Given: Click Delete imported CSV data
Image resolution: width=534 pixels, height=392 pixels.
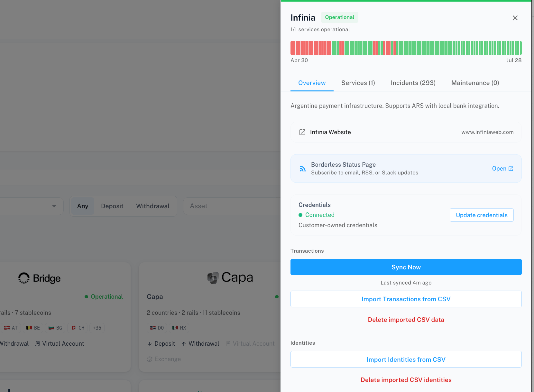Looking at the screenshot, I should pyautogui.click(x=406, y=320).
